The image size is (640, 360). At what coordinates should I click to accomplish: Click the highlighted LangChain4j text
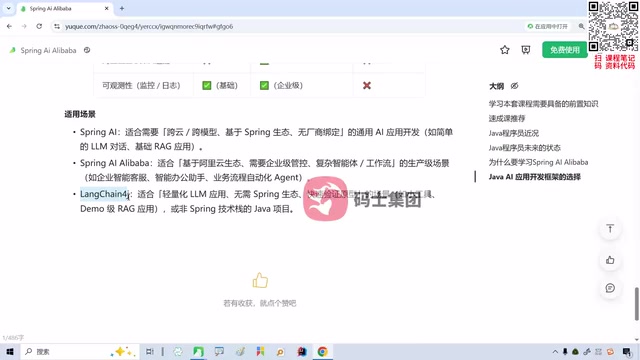click(x=104, y=194)
